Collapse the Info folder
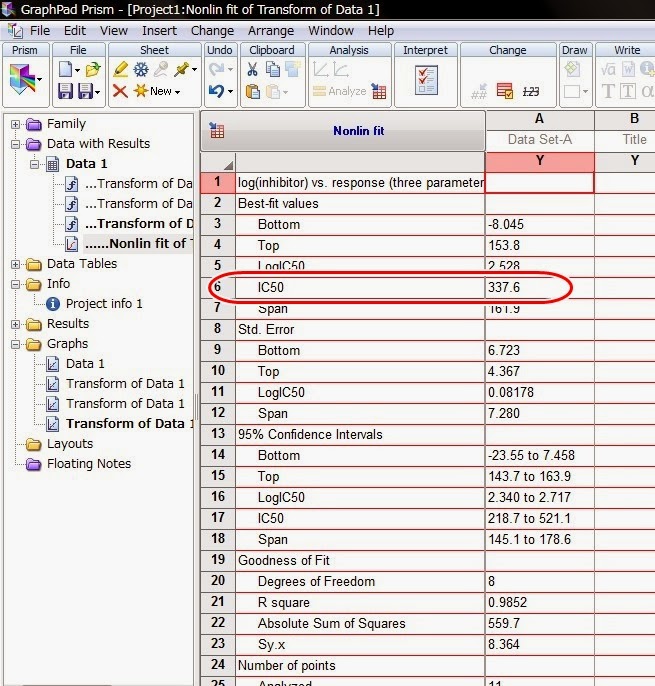This screenshot has height=686, width=655. tap(15, 284)
